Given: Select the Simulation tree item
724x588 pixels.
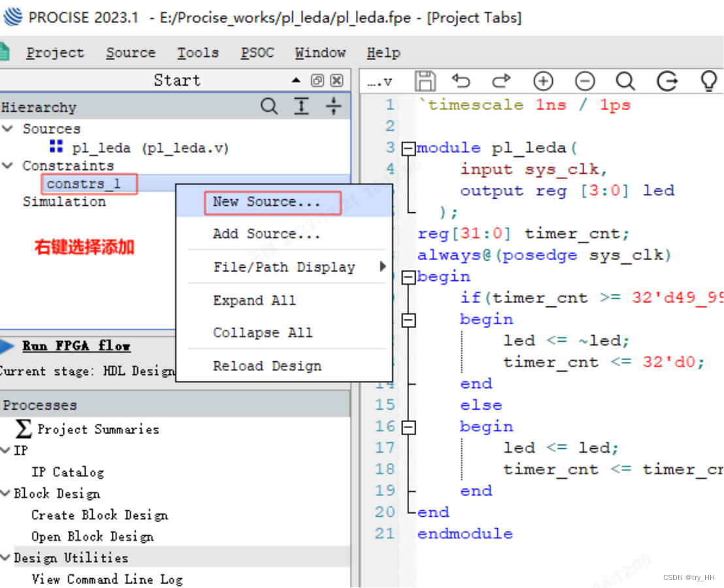Looking at the screenshot, I should [64, 202].
